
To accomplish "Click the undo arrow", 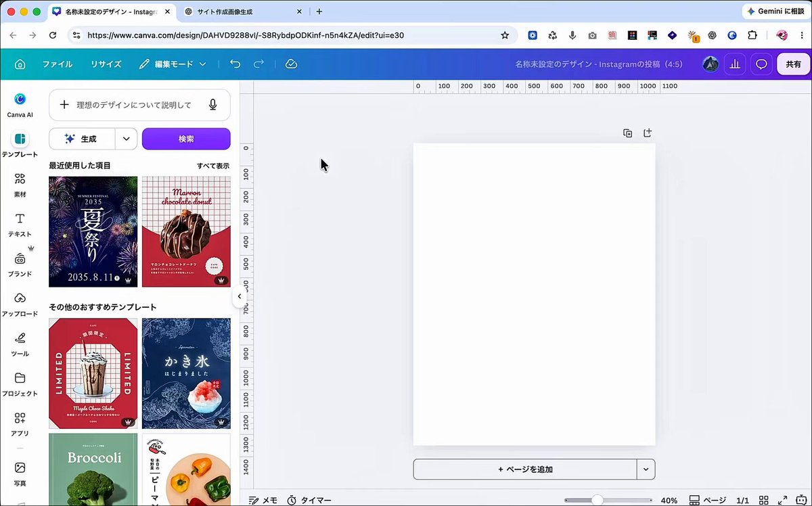I will (235, 64).
